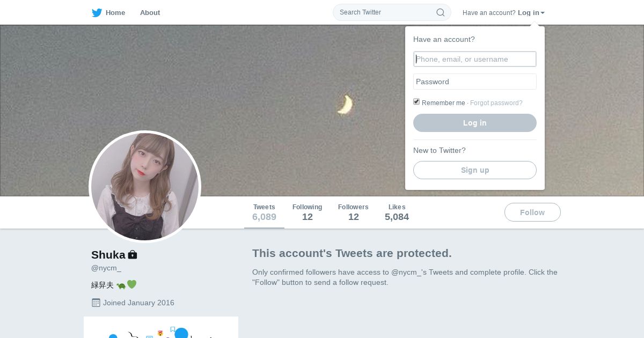Screen dimensions: 644x338
Task: Click the Twitter bird logo
Action: [97, 13]
